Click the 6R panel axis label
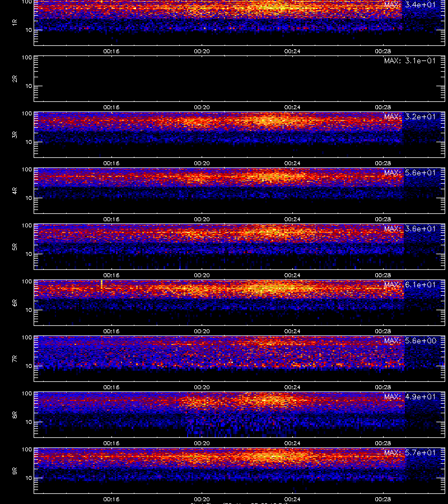 [x=15, y=302]
